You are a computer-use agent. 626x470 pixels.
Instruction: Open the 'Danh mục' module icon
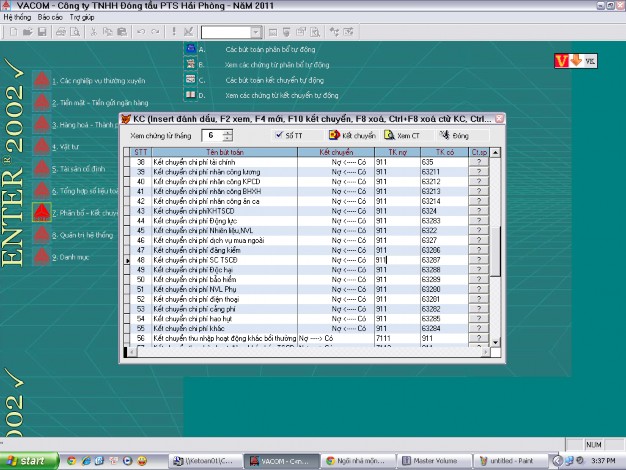[40, 256]
